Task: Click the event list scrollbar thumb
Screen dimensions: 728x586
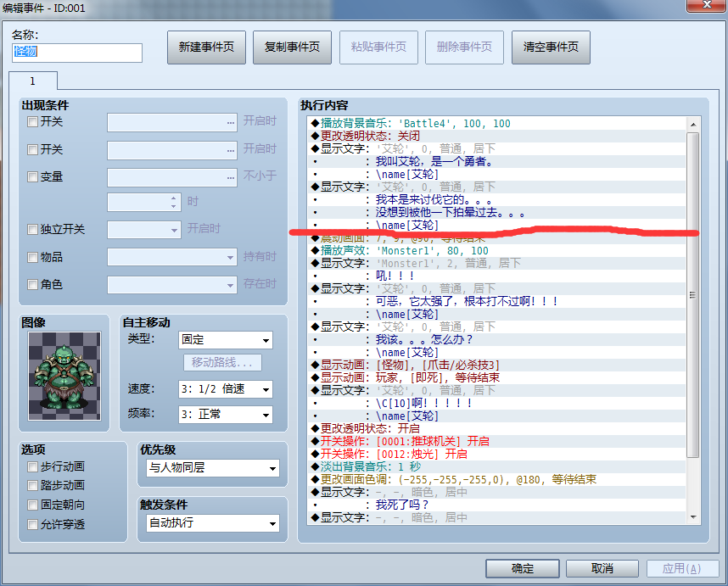Action: coord(692,295)
